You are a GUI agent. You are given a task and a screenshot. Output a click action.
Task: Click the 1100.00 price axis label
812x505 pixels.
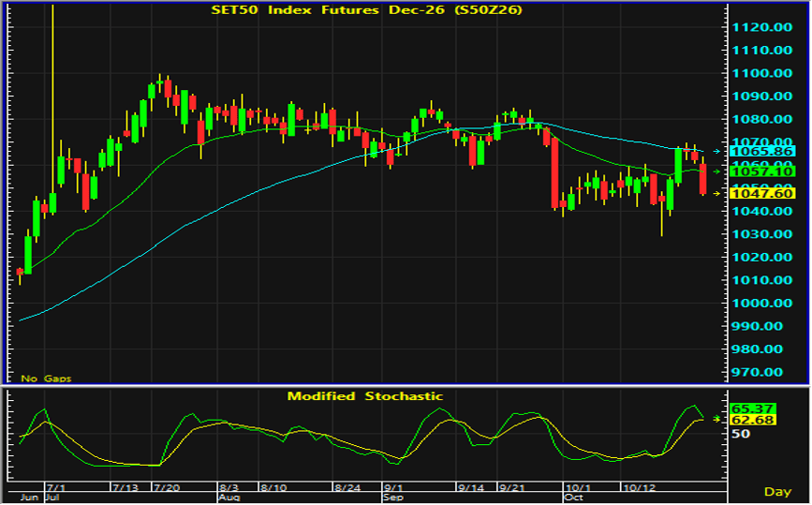coord(761,73)
